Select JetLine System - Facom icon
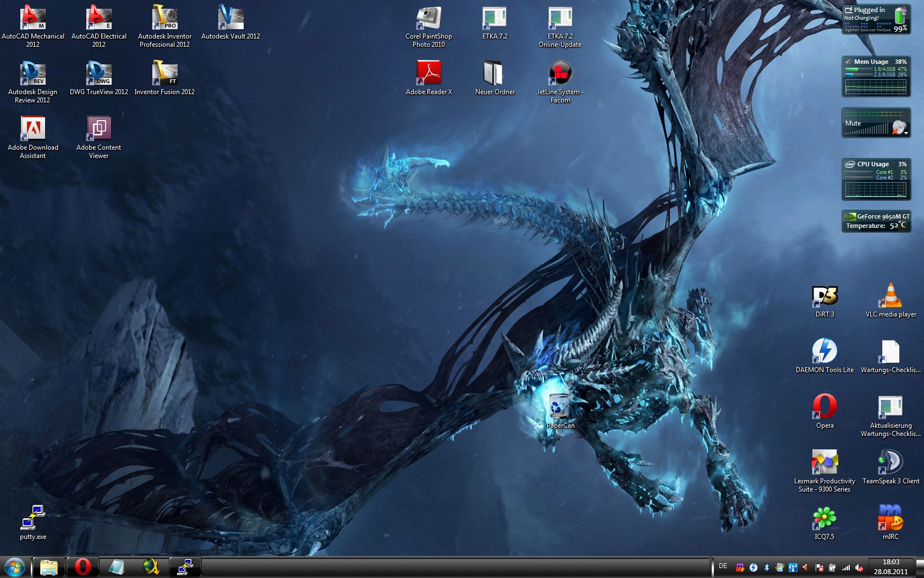The image size is (924, 578). click(560, 81)
